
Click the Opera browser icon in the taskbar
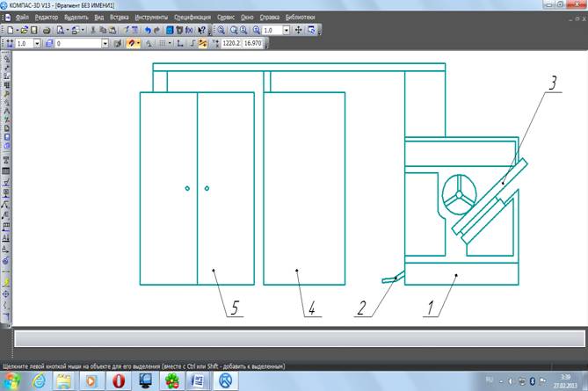[117, 380]
